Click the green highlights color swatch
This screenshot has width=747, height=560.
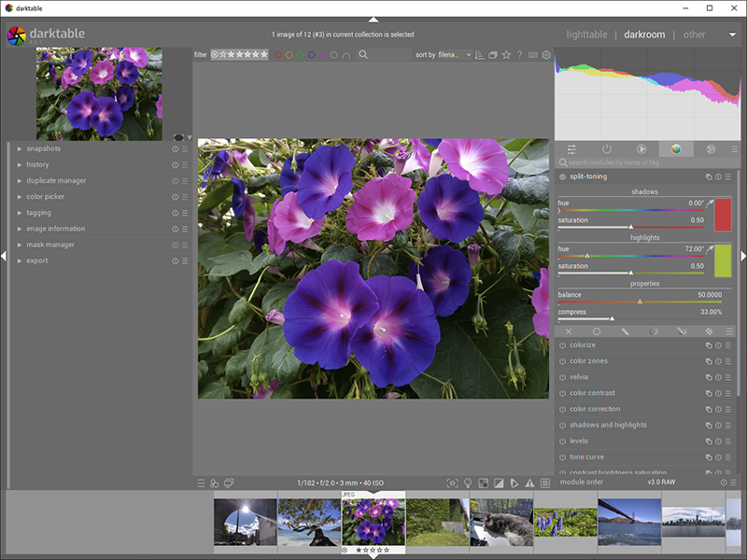(x=722, y=261)
